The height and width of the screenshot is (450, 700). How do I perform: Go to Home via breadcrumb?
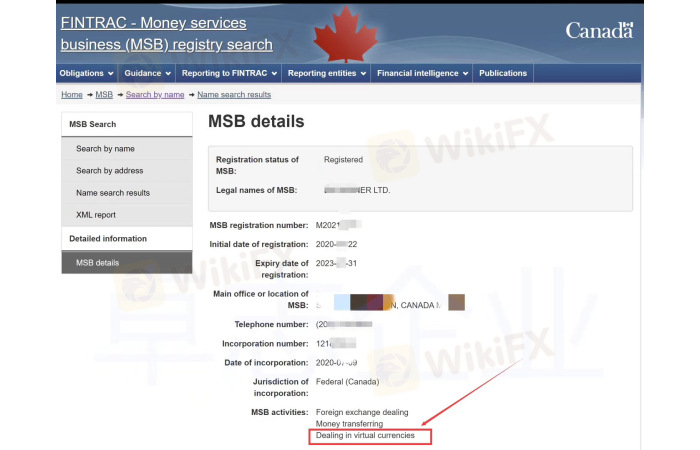[71, 94]
